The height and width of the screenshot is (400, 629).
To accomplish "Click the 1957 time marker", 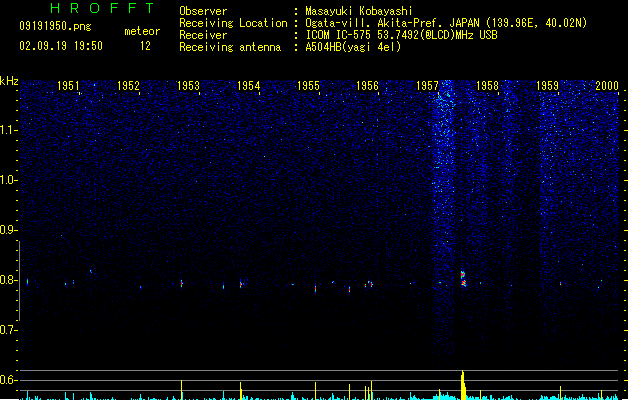I will 428,86.
